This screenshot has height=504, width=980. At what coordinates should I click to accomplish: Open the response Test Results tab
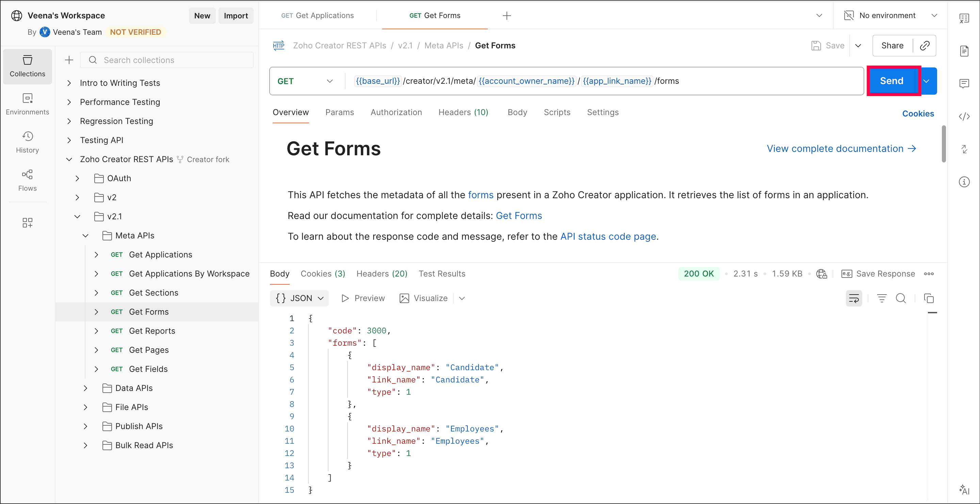click(442, 274)
